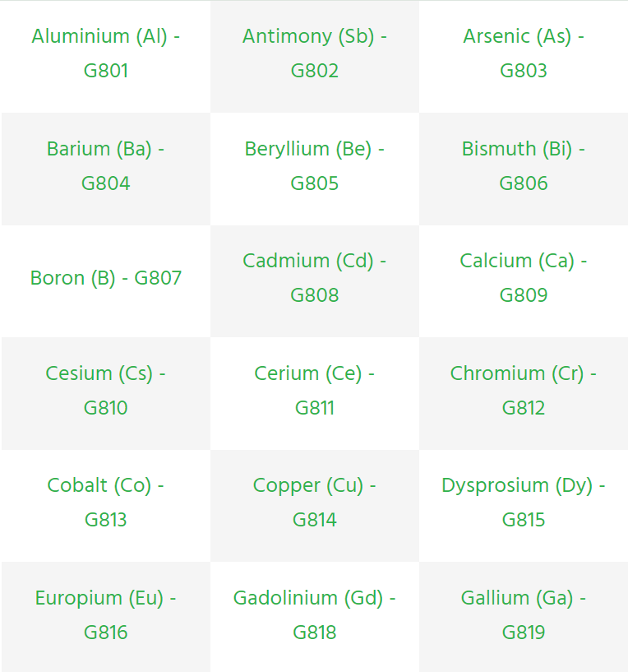Open the Calcium (Ca) - G809 entry
This screenshot has height=672, width=628.
[x=524, y=278]
